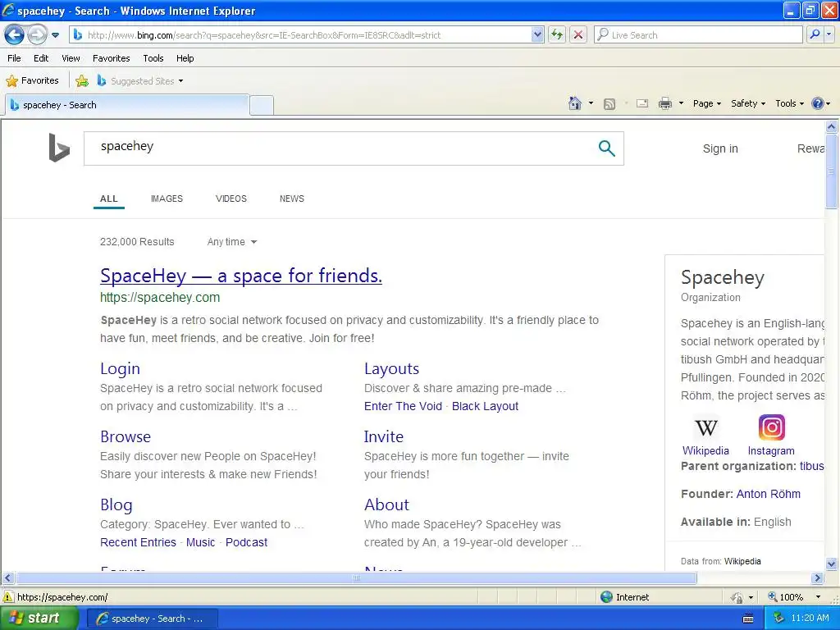Click the horizontal scrollbar thumb

click(x=356, y=578)
